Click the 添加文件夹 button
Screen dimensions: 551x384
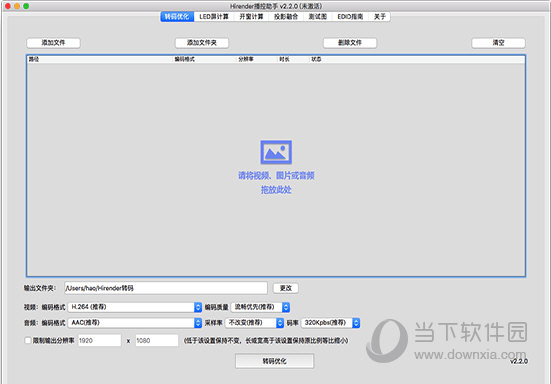tap(202, 43)
